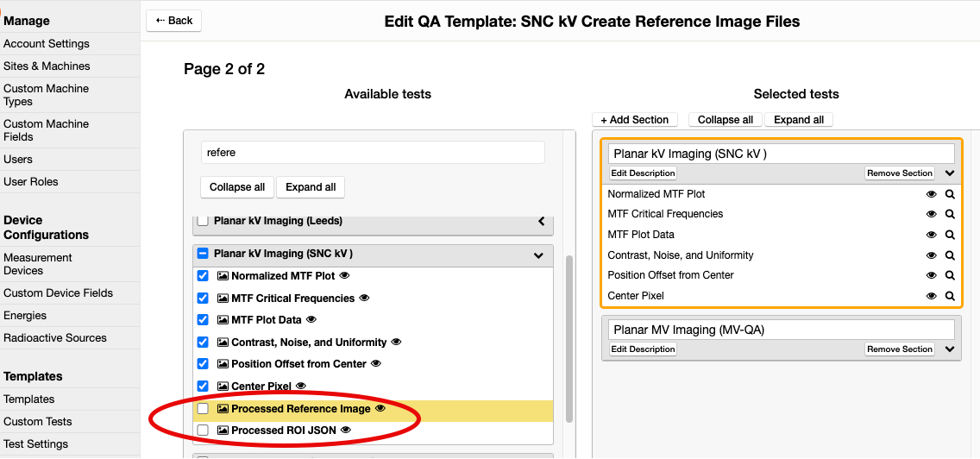Click eye icon beside Processed Reference Image
Screen dimensions: 980x459
click(x=380, y=409)
